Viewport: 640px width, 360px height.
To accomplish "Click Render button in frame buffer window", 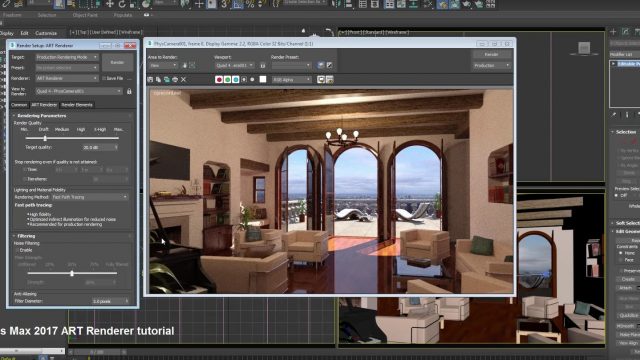I will coord(491,54).
